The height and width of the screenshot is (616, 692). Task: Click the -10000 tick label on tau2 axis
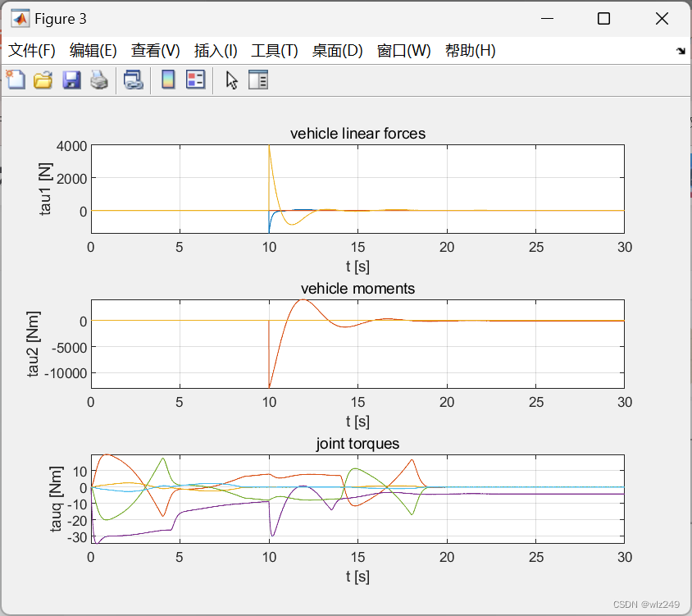pyautogui.click(x=66, y=373)
